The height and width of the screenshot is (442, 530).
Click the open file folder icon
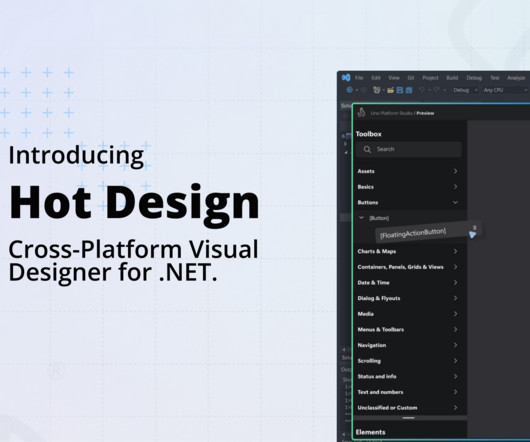[390, 90]
